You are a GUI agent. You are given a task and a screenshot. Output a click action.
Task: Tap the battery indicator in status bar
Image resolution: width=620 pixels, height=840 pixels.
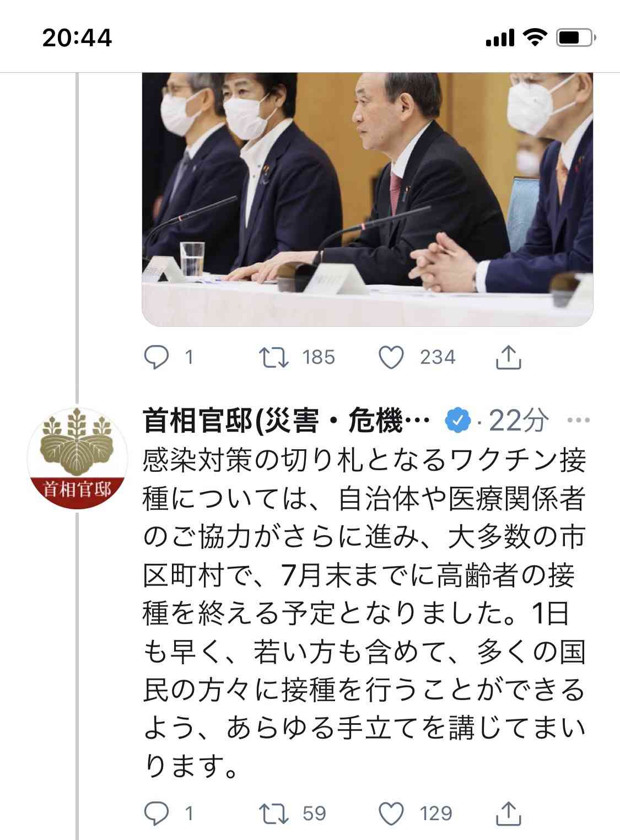coord(575,38)
